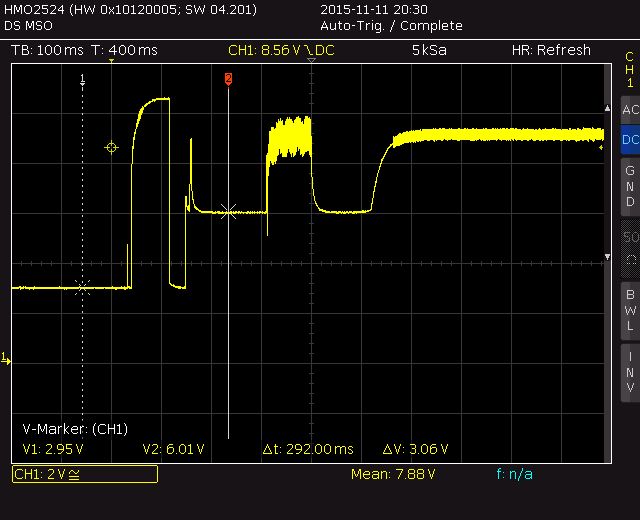Click the T: 400 ms trigger offset readout
This screenshot has width=640, height=520.
point(124,50)
